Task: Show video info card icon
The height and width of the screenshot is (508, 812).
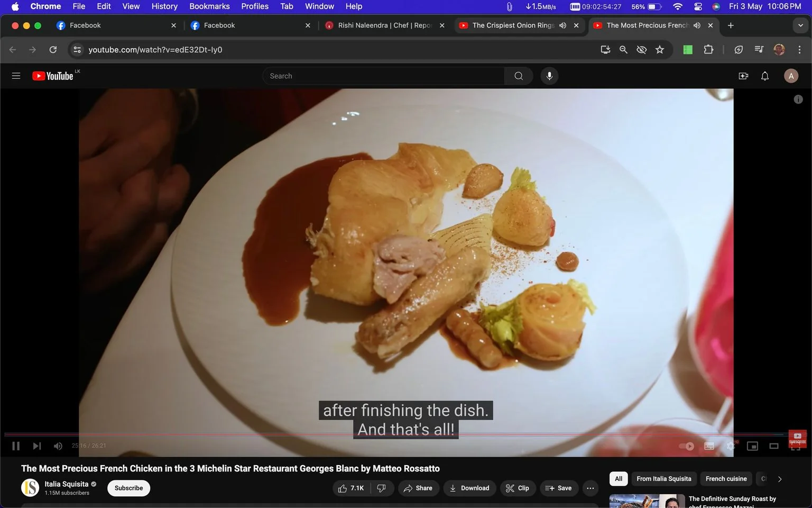Action: (798, 99)
